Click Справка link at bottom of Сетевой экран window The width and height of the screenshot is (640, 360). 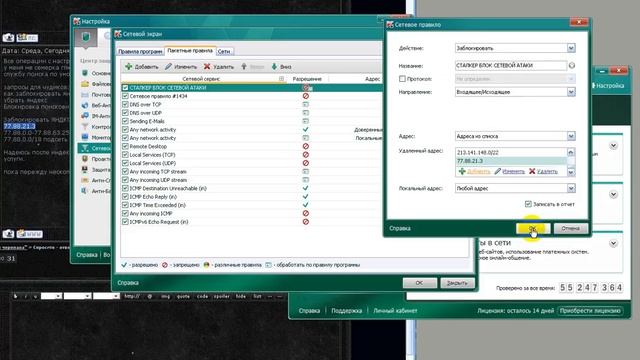(x=128, y=283)
